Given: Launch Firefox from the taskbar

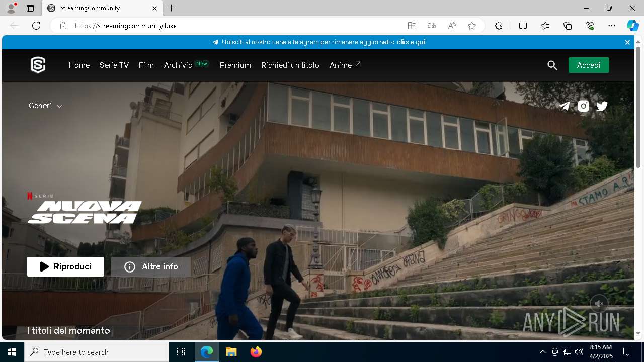Looking at the screenshot, I should 256,352.
